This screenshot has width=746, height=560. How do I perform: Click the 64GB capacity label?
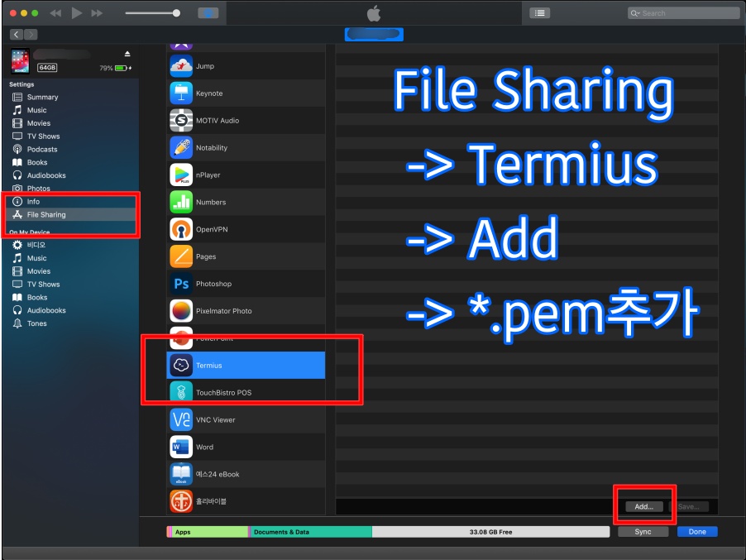coord(48,68)
